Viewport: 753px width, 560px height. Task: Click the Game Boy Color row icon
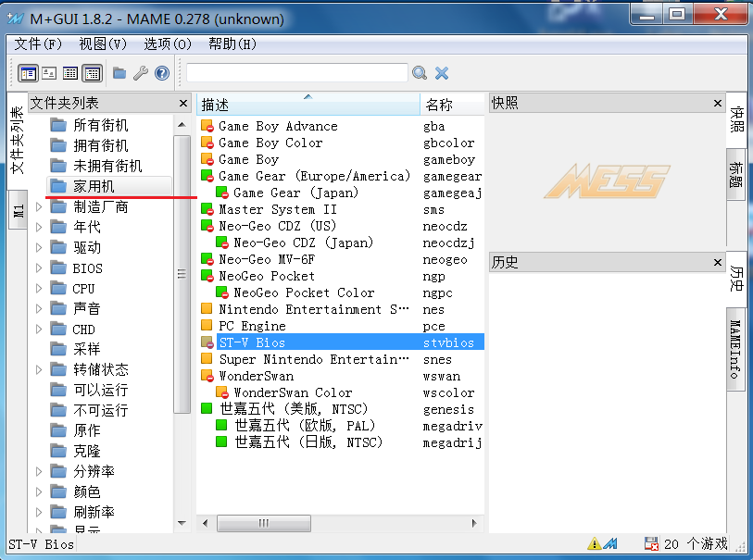[x=207, y=143]
